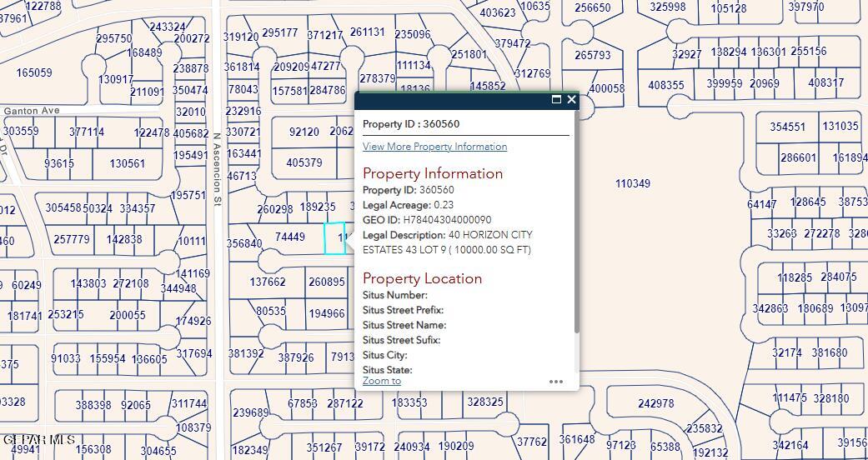
Task: Click the popup's vertical scrollbar
Action: click(577, 222)
